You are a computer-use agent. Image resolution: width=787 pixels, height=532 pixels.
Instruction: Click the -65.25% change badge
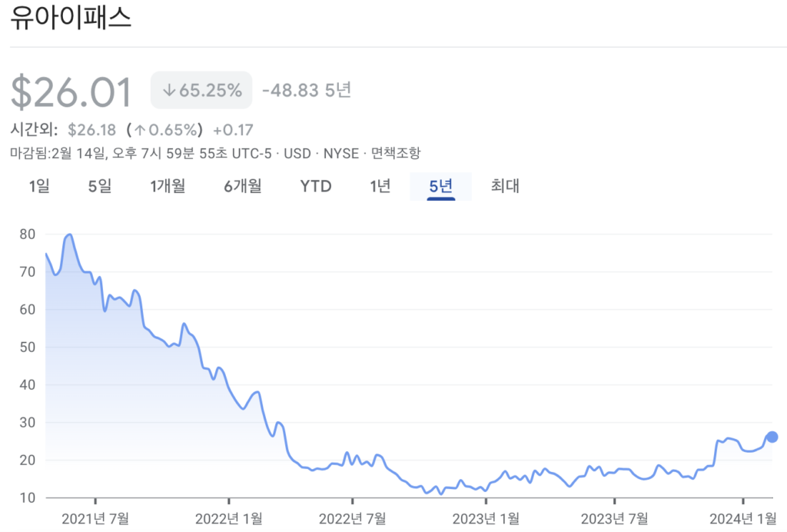(201, 90)
